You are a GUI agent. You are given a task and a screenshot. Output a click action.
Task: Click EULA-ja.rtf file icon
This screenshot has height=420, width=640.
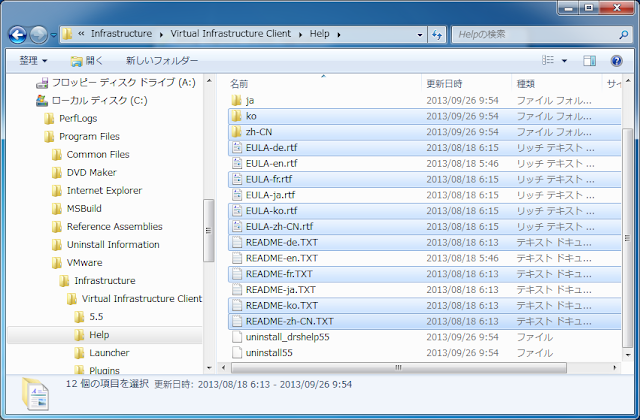[237, 195]
